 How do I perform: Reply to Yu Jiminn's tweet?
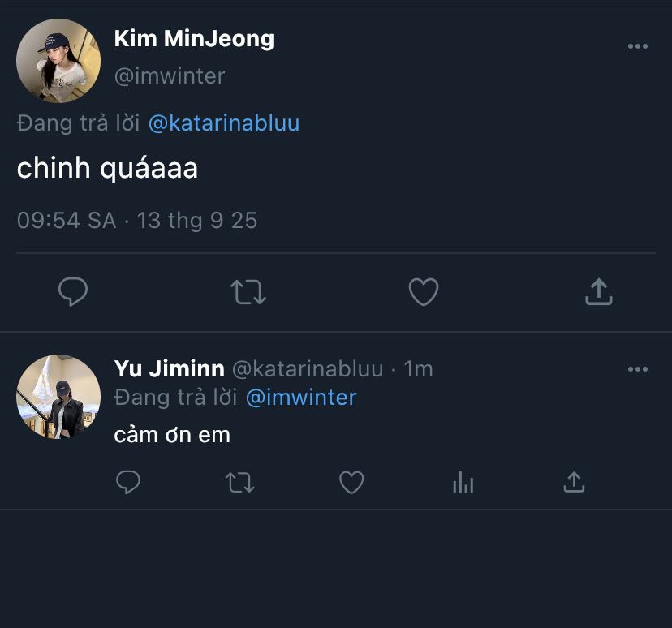128,484
